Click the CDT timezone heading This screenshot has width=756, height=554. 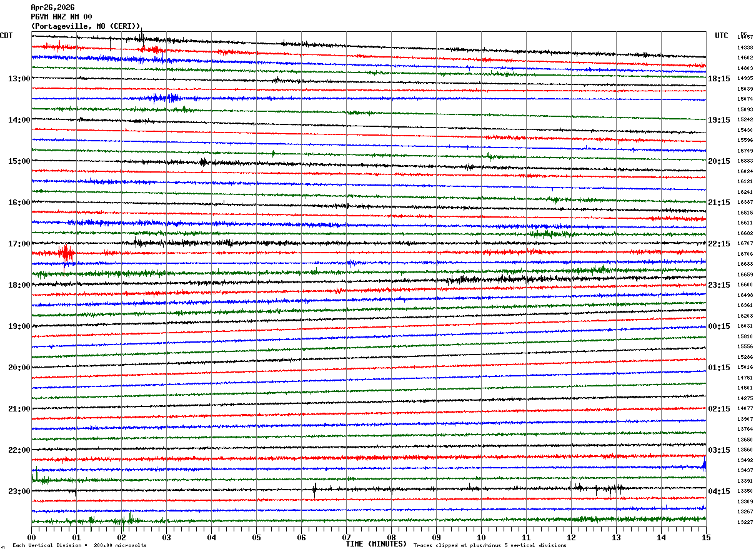click(x=6, y=36)
